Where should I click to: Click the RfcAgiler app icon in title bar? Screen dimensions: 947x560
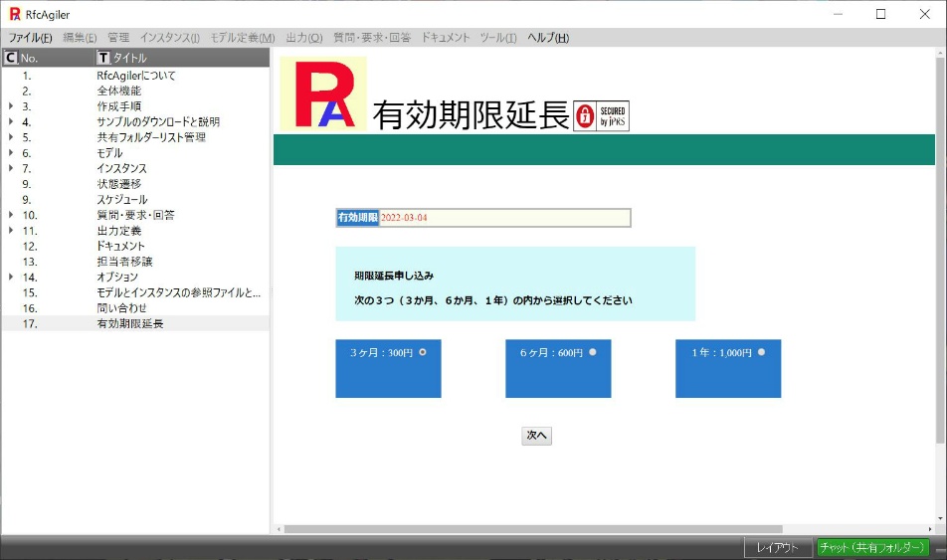pyautogui.click(x=15, y=14)
